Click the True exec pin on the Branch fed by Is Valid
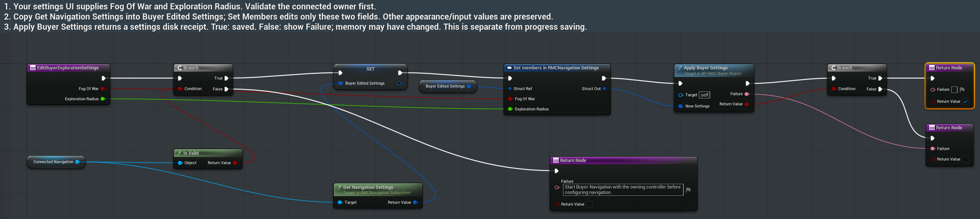Viewport: 980px width, 219px height. coord(226,78)
